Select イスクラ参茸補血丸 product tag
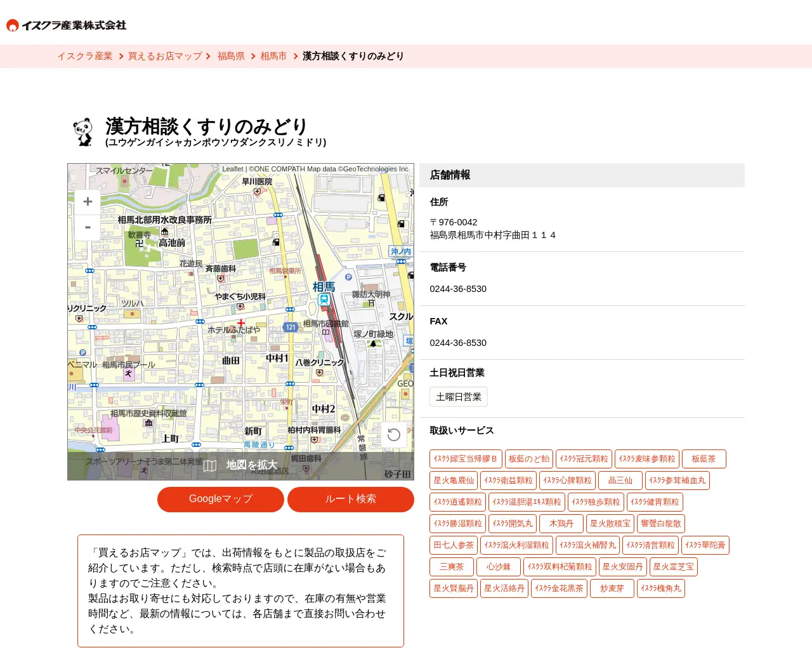Viewport: 812px width, 650px height. coord(678,481)
